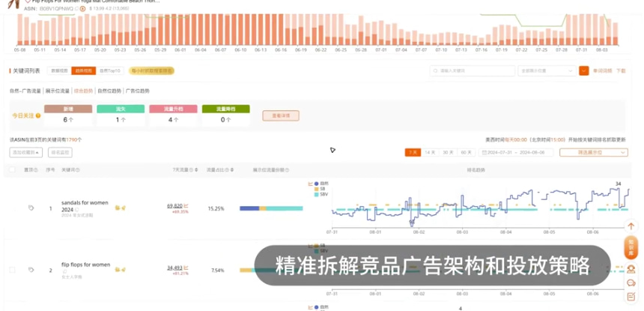The width and height of the screenshot is (644, 311).
Task: Click 流量升档 4个 card
Action: [x=173, y=115]
